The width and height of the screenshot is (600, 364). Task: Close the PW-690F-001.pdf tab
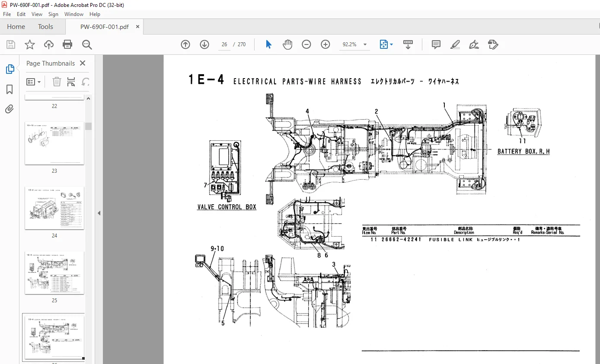coord(137,27)
